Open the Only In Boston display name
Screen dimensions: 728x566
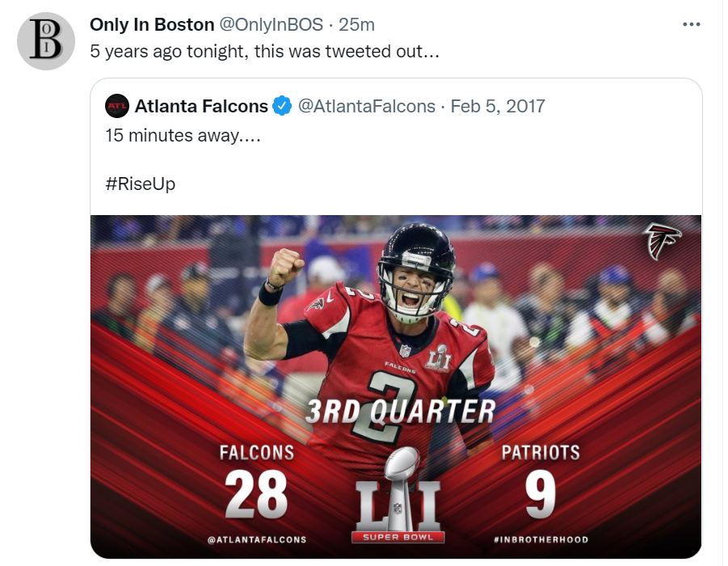(152, 24)
